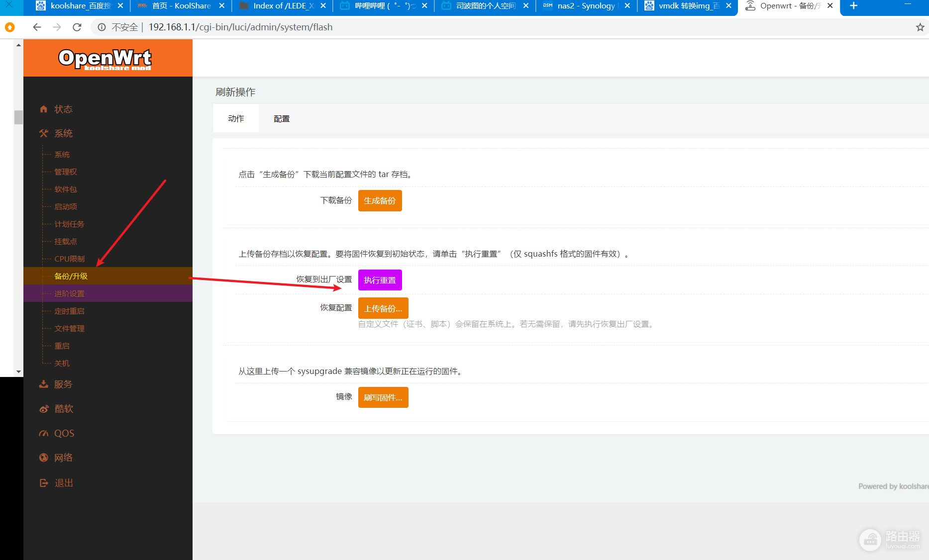Click the 刷写固件... button

383,397
